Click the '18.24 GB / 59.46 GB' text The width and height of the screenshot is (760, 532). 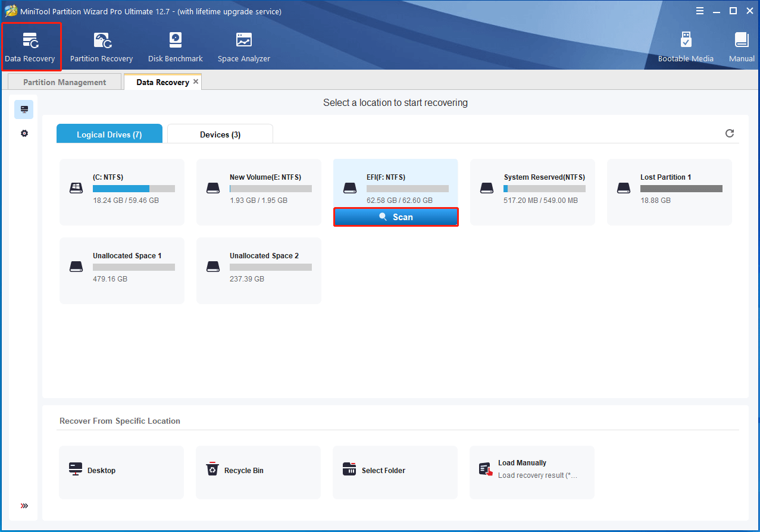126,201
